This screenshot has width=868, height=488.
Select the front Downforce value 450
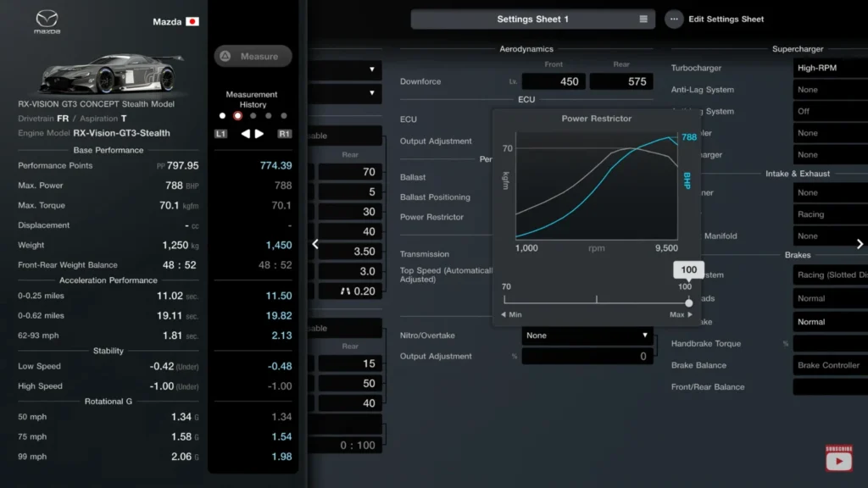(554, 81)
